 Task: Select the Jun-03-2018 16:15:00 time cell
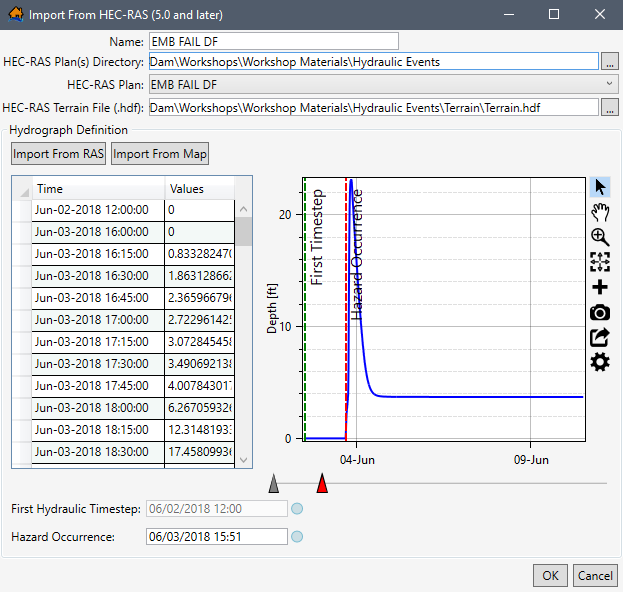coord(98,254)
